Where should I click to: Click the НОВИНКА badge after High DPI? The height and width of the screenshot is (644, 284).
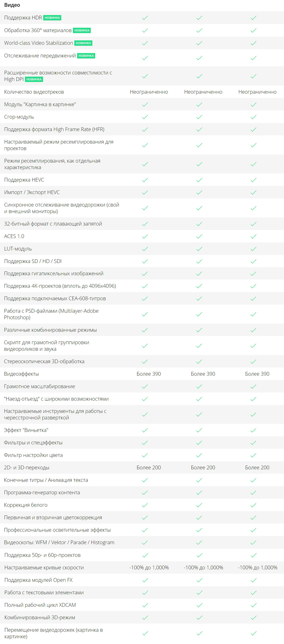34,79
